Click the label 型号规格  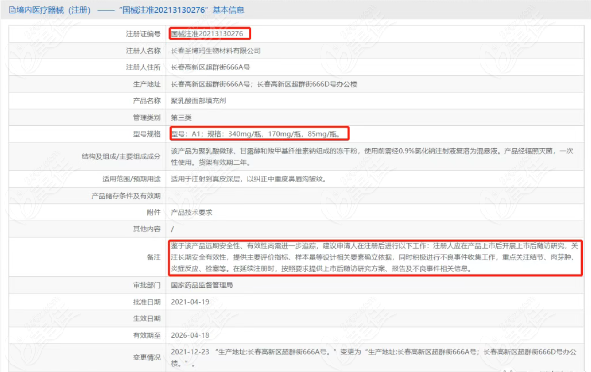[147, 134]
